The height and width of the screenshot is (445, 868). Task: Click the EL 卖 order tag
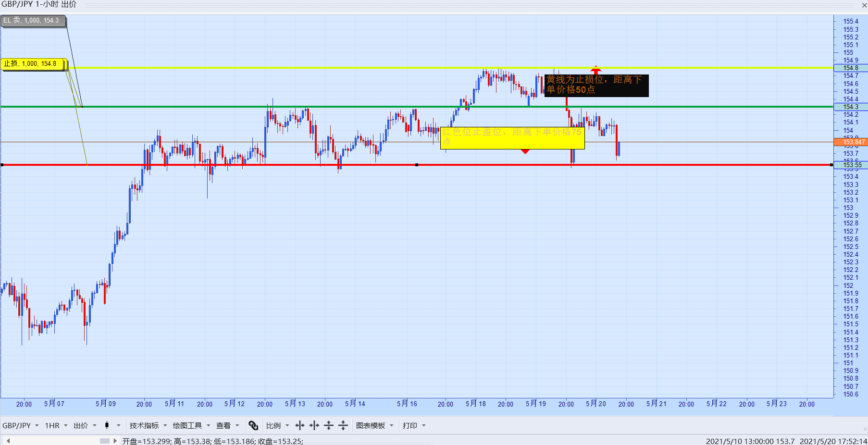pyautogui.click(x=32, y=21)
